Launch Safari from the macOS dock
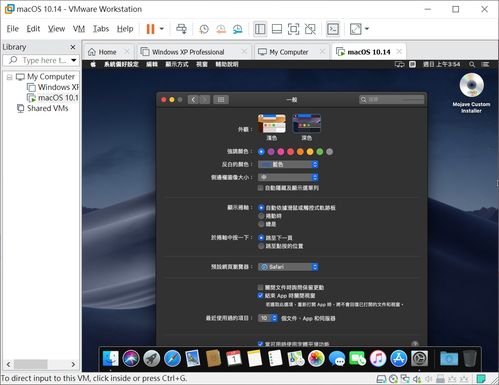This screenshot has width=499, height=385. tap(172, 359)
